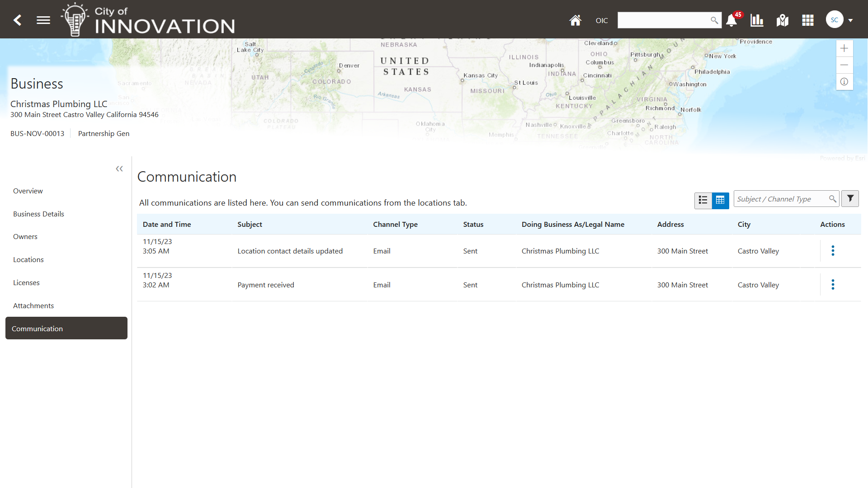Collapse the left navigation sidebar
The image size is (868, 488).
[119, 169]
